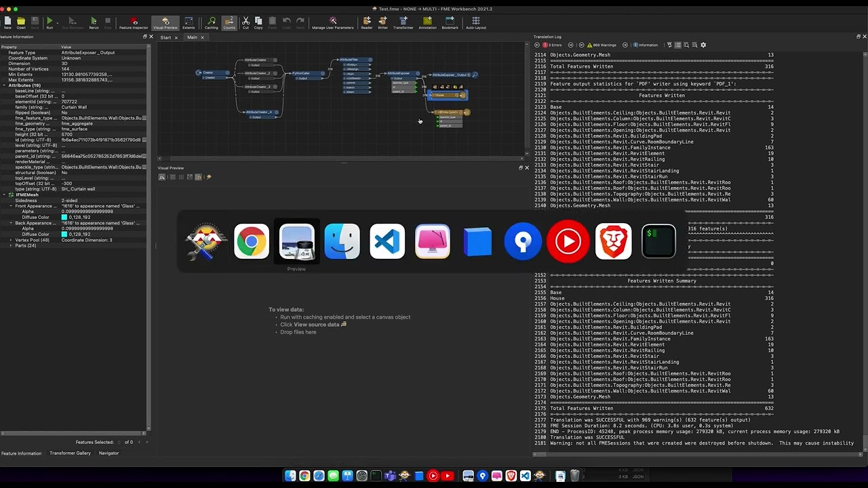Open the Feature Information tab
Viewport: 868px width, 488px height.
[x=21, y=453]
